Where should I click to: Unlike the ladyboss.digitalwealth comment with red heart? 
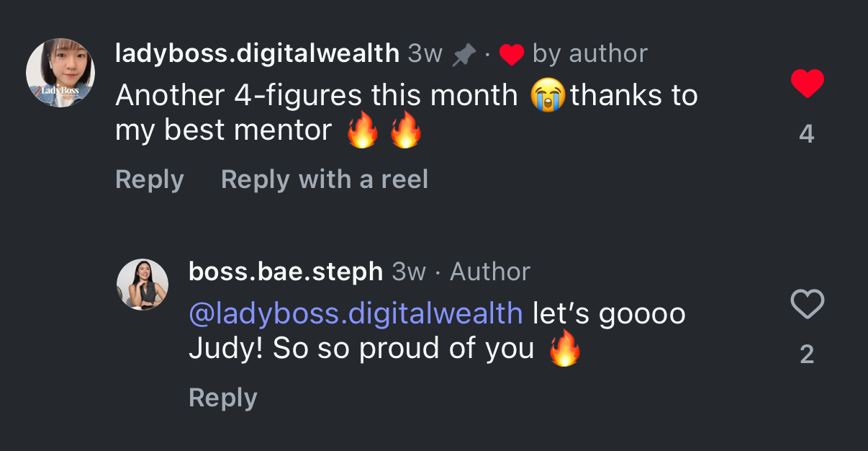[x=807, y=84]
